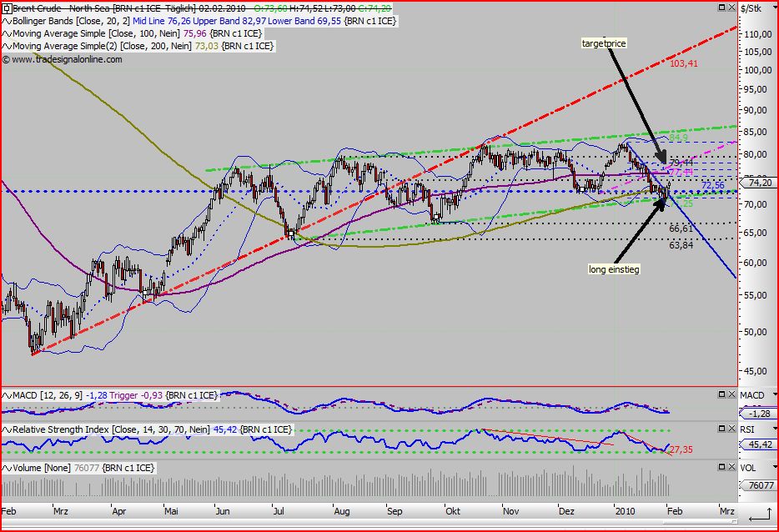Click the long einstieg annotation label

612,269
